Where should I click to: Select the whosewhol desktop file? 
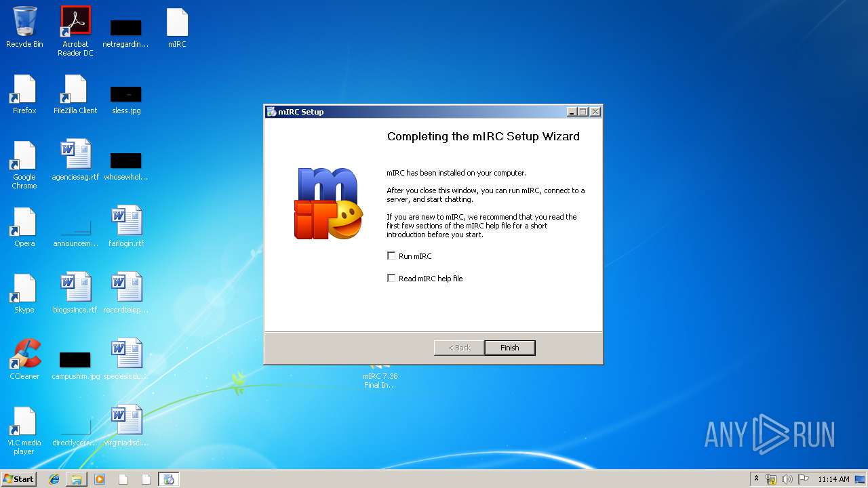point(125,167)
